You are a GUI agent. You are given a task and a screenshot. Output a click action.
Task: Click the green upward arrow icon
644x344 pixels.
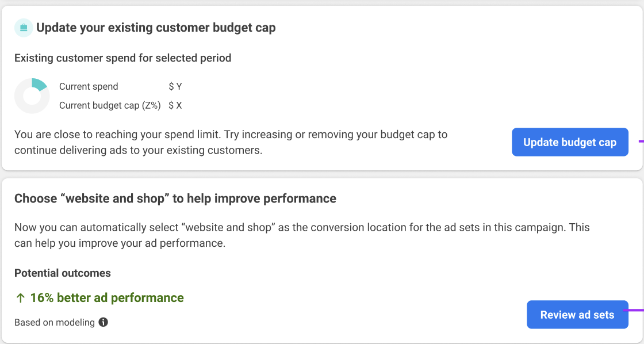coord(20,298)
